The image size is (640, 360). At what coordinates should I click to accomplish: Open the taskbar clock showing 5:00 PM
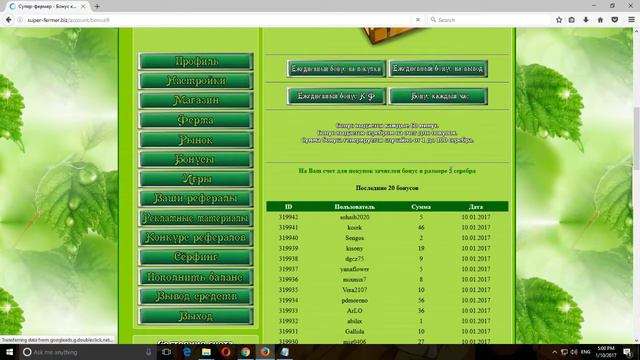(606, 352)
